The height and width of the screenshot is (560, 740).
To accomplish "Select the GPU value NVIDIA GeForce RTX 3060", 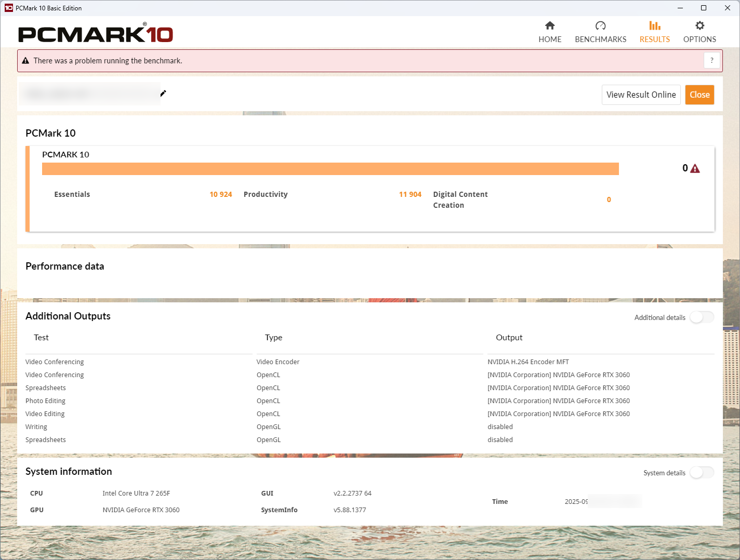I will (141, 510).
